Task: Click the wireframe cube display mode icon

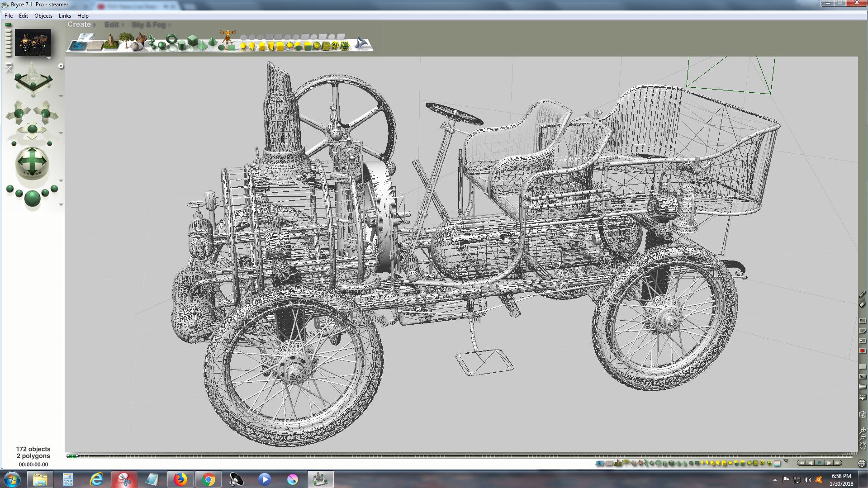Action: [x=863, y=414]
